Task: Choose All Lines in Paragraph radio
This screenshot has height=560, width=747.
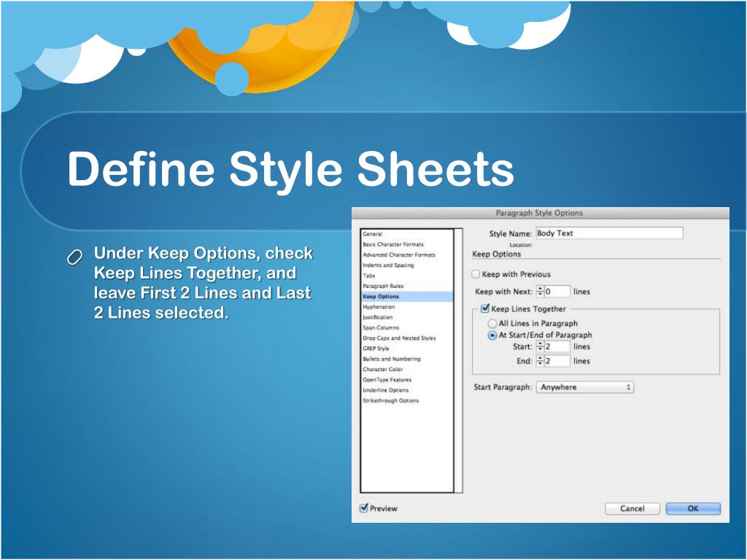Action: coord(492,324)
